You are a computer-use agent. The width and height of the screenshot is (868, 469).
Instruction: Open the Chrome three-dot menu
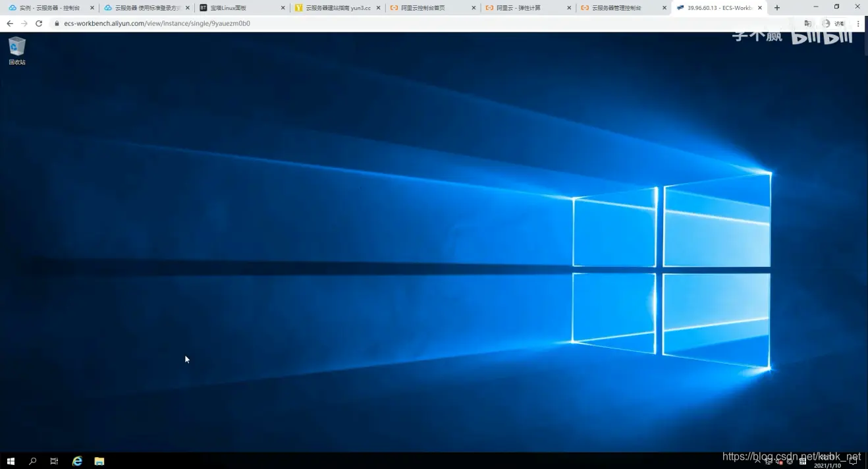(x=858, y=23)
